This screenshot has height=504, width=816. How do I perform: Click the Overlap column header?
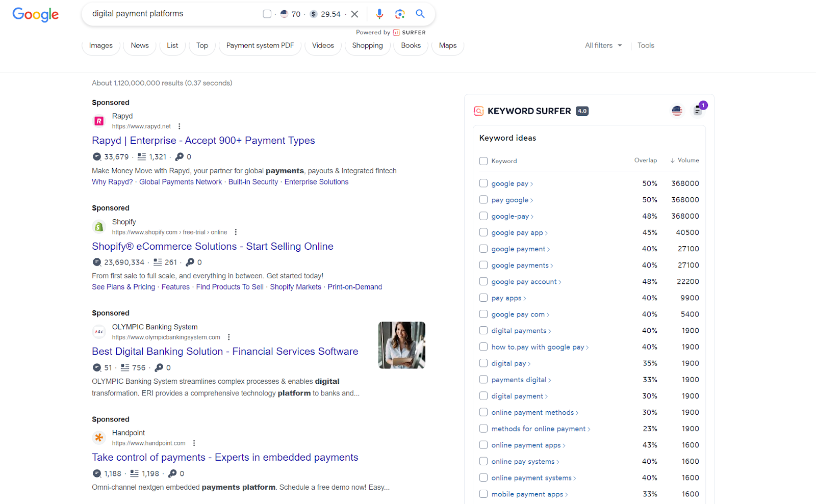(x=646, y=160)
